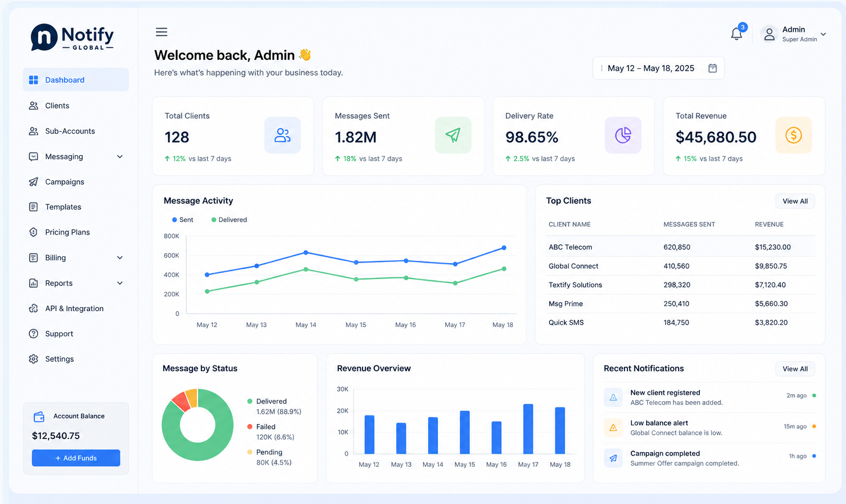Click the Messages Sent paper plane icon
The width and height of the screenshot is (846, 504).
tap(453, 135)
